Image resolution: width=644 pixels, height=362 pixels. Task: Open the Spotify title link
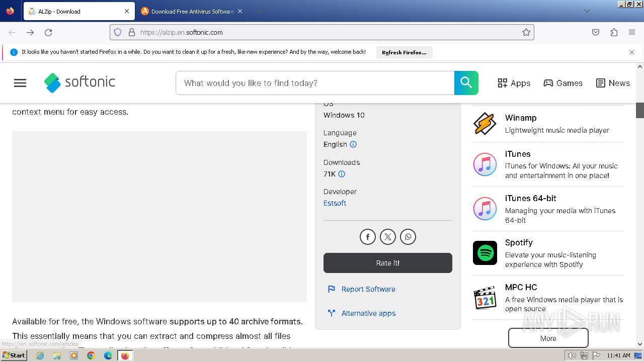pos(519,242)
